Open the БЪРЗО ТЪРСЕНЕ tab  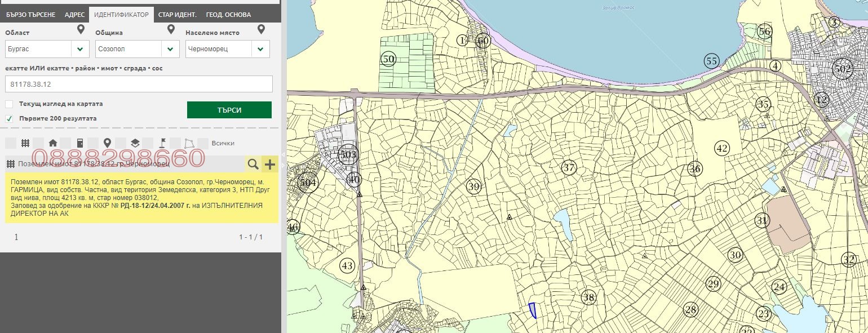(30, 15)
